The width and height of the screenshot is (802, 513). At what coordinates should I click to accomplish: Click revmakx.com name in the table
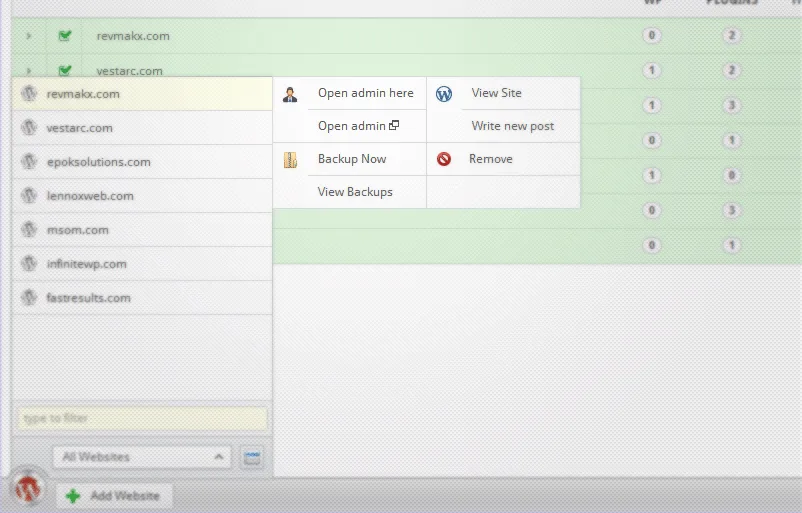point(133,36)
